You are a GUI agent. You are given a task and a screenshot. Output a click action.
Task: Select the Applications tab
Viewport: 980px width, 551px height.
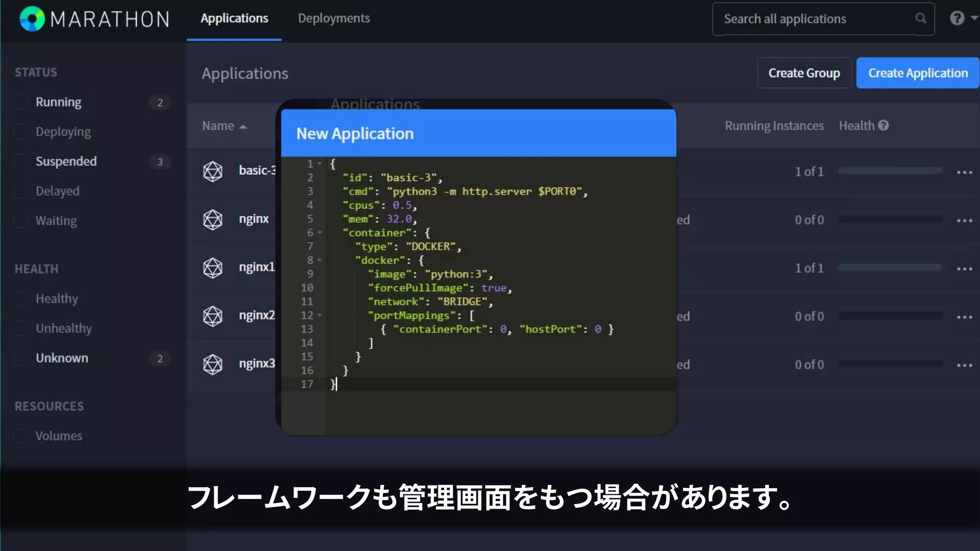234,18
